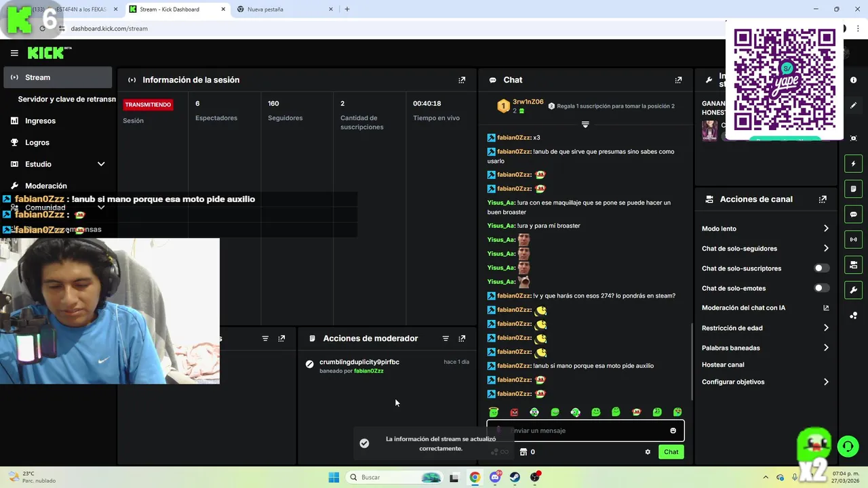Open Stream in the sidebar
The width and height of the screenshot is (868, 488).
pos(58,77)
